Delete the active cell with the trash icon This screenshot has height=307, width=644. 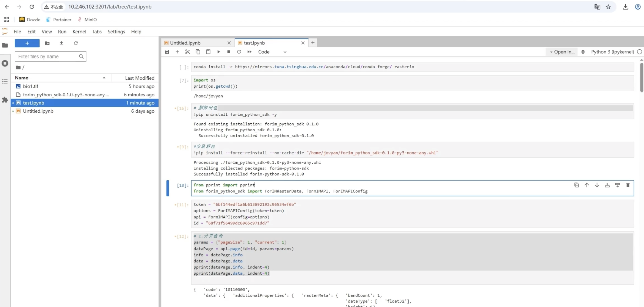pos(628,185)
